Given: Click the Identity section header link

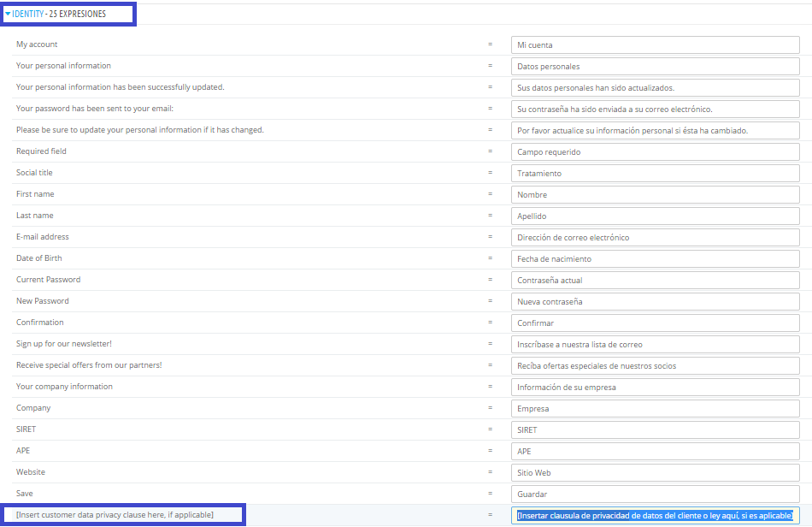Looking at the screenshot, I should pyautogui.click(x=27, y=14).
